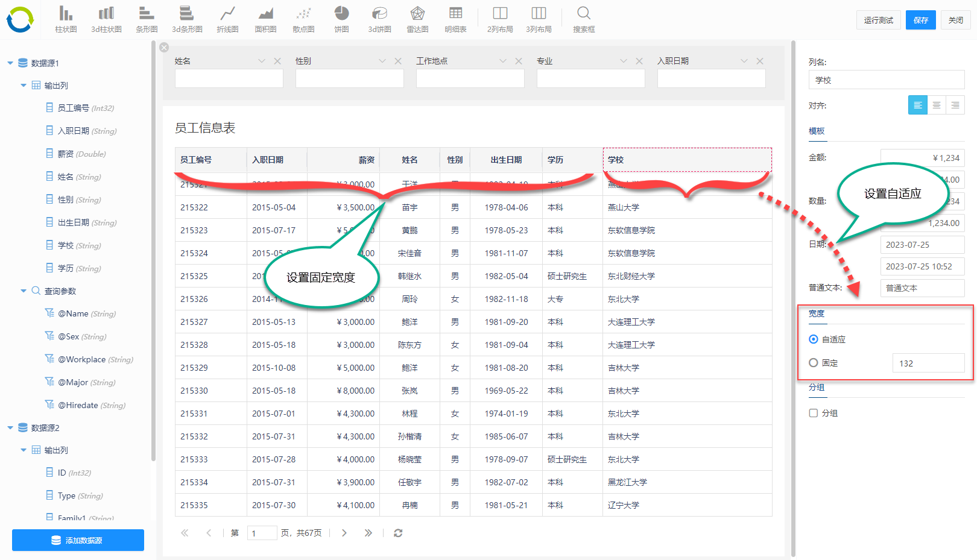
Task: Collapse the 查询参数 tree node
Action: (24, 291)
